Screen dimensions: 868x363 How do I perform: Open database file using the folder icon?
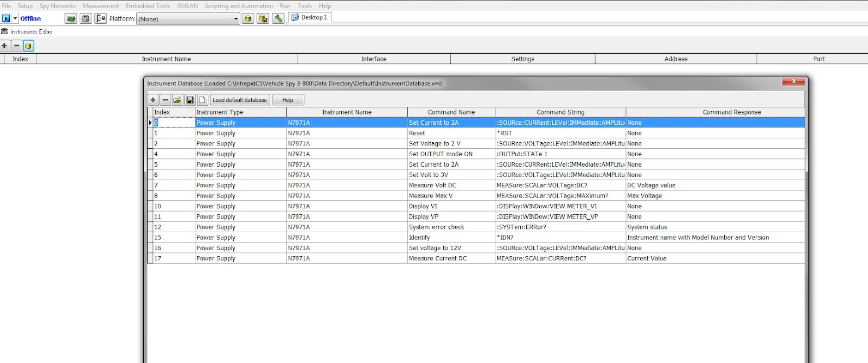[177, 100]
